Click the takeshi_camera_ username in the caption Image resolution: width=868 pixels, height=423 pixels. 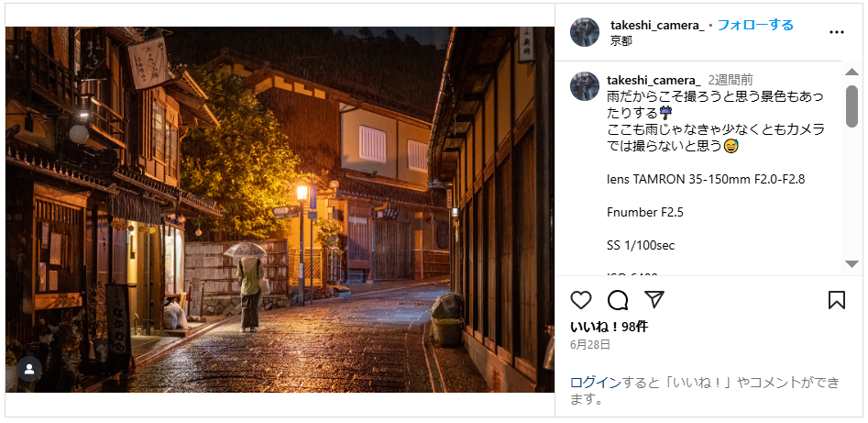pyautogui.click(x=654, y=80)
